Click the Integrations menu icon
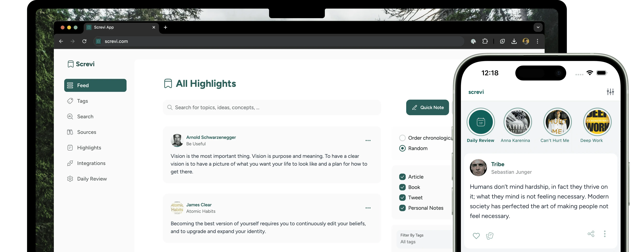644x252 pixels. 70,163
